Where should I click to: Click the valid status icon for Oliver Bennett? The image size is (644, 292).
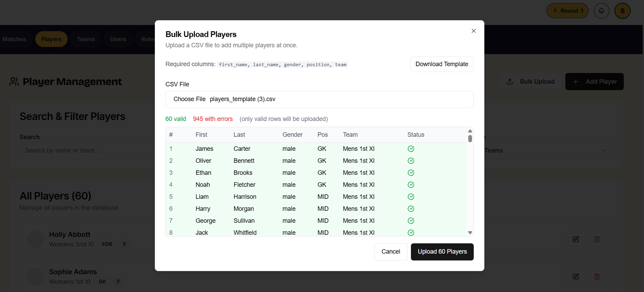tap(411, 161)
